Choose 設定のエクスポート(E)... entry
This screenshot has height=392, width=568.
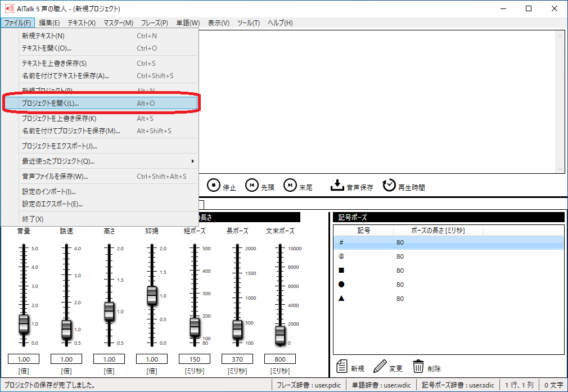pos(100,204)
